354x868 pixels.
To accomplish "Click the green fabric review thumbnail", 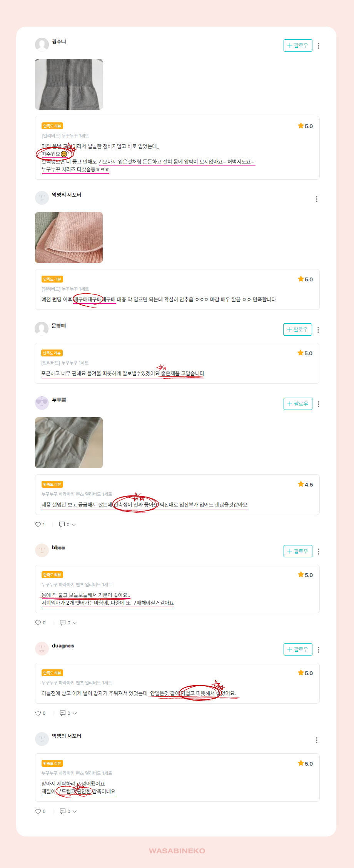I will (69, 443).
